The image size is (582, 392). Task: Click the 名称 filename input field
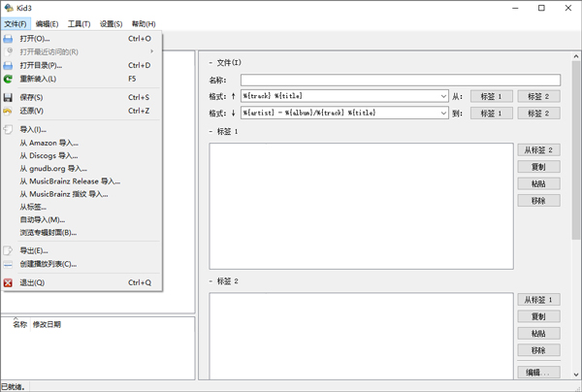400,80
